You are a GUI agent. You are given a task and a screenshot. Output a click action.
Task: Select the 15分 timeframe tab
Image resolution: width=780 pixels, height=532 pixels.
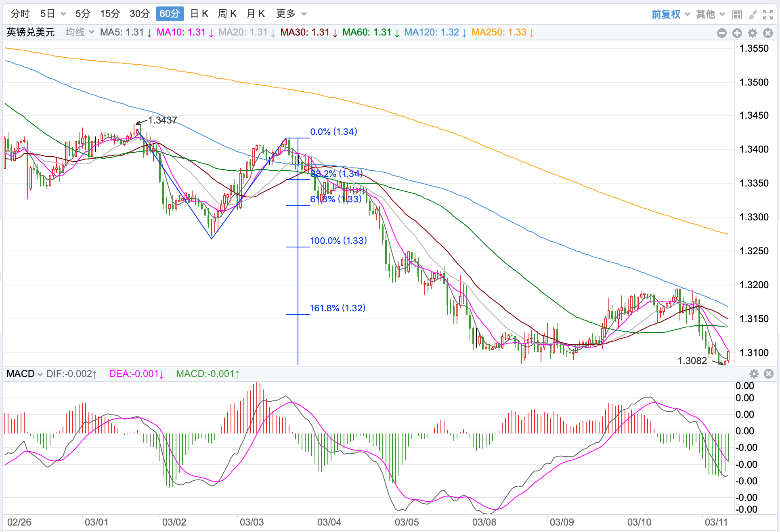(110, 14)
